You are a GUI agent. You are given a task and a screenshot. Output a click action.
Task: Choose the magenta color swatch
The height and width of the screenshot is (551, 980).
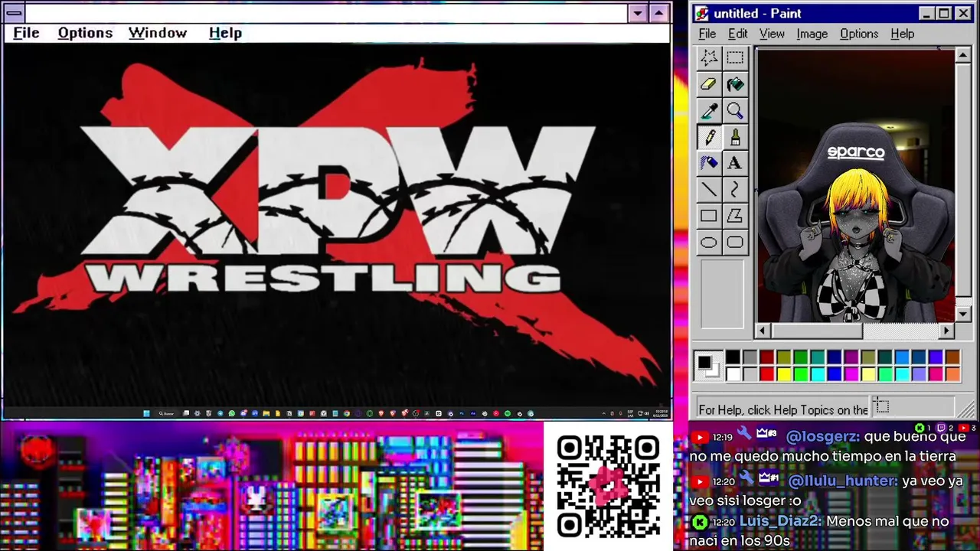[851, 374]
